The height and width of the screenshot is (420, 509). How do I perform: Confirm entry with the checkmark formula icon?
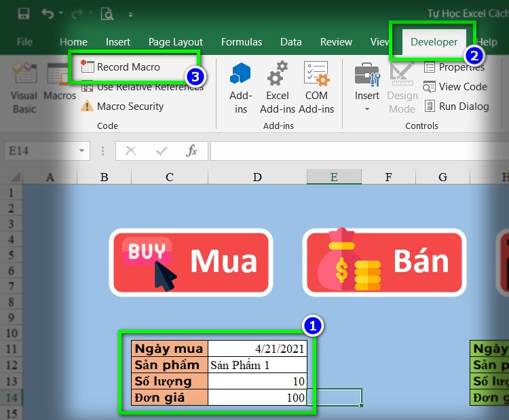click(162, 151)
